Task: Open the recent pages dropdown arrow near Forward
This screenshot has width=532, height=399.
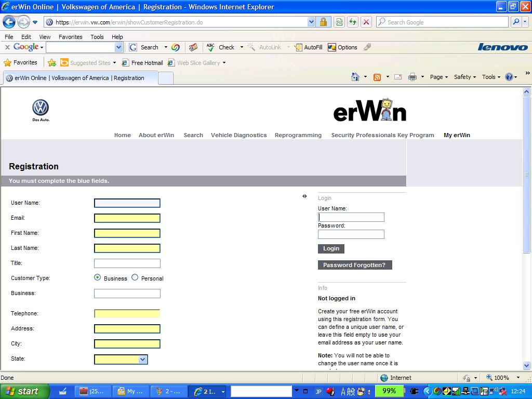Action: click(x=35, y=22)
